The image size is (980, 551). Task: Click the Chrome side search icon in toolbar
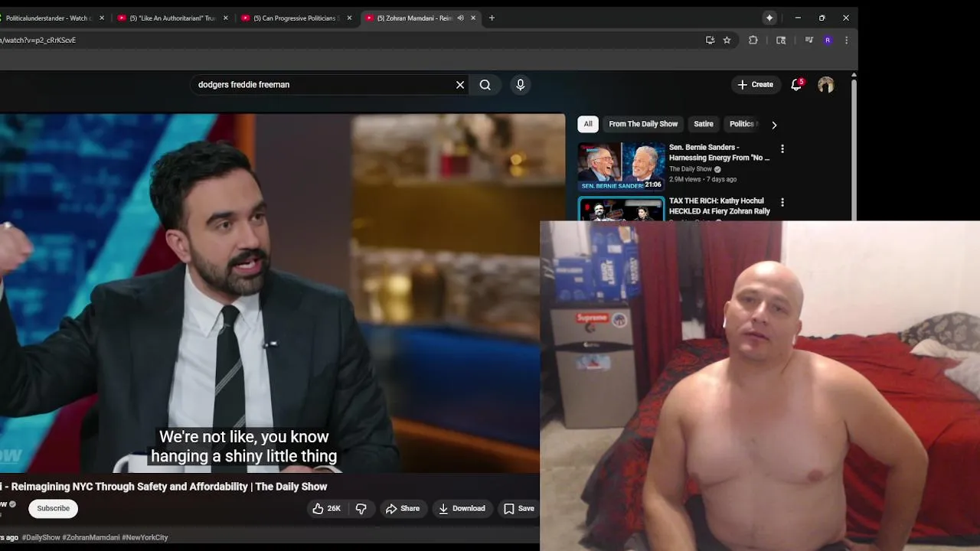pos(781,41)
